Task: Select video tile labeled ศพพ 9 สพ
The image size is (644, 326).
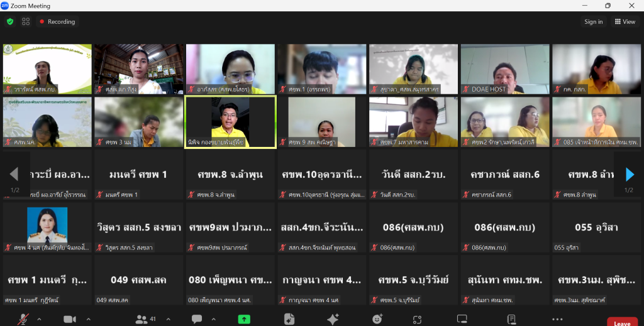Action: (x=322, y=122)
